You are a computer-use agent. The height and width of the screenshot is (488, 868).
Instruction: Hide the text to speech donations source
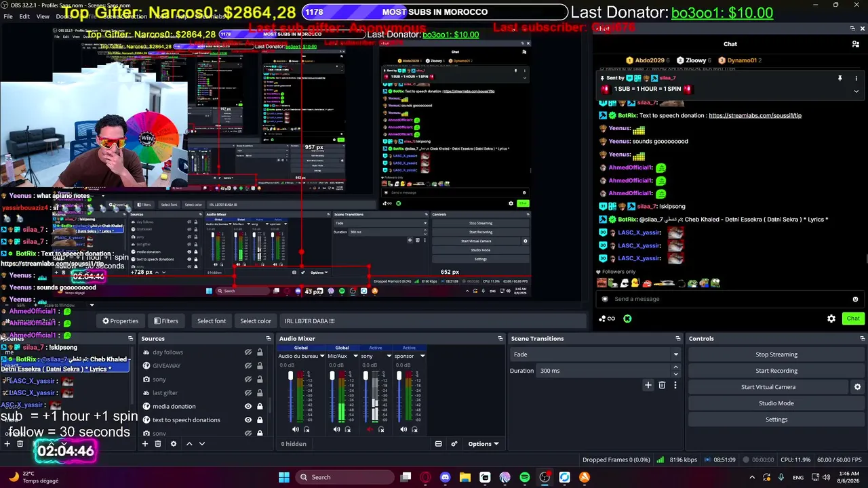coord(248,420)
